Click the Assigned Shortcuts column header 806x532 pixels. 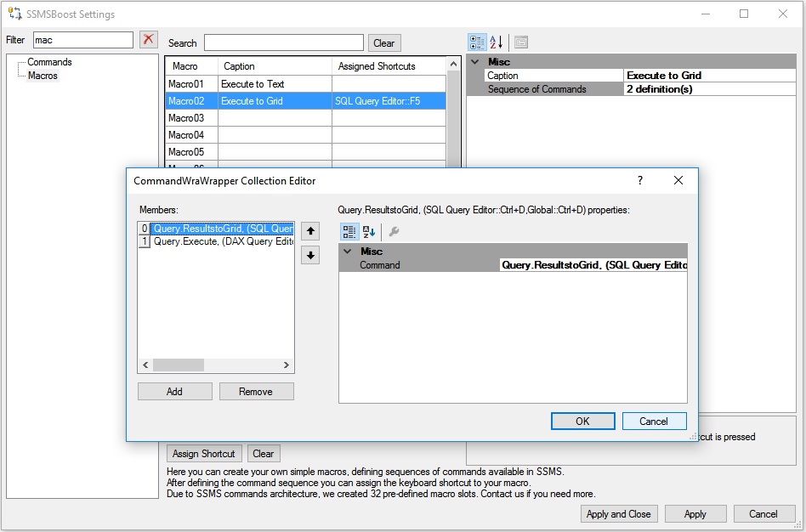tap(389, 65)
